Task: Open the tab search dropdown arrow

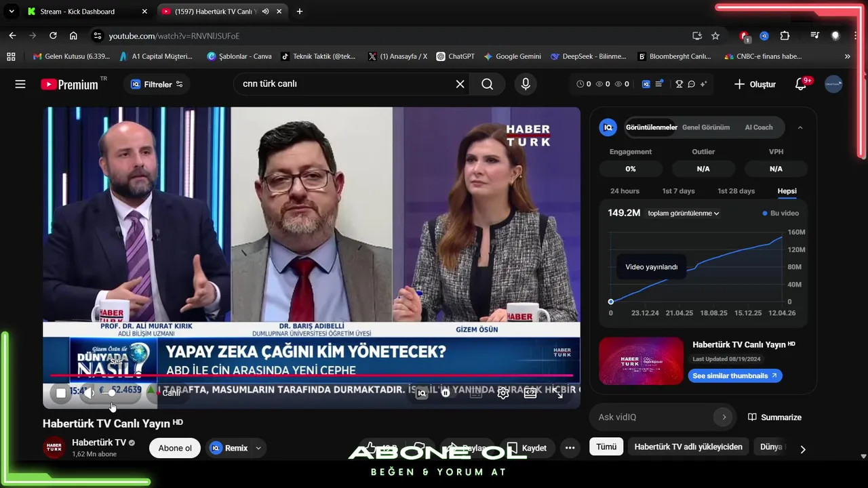Action: coord(11,12)
